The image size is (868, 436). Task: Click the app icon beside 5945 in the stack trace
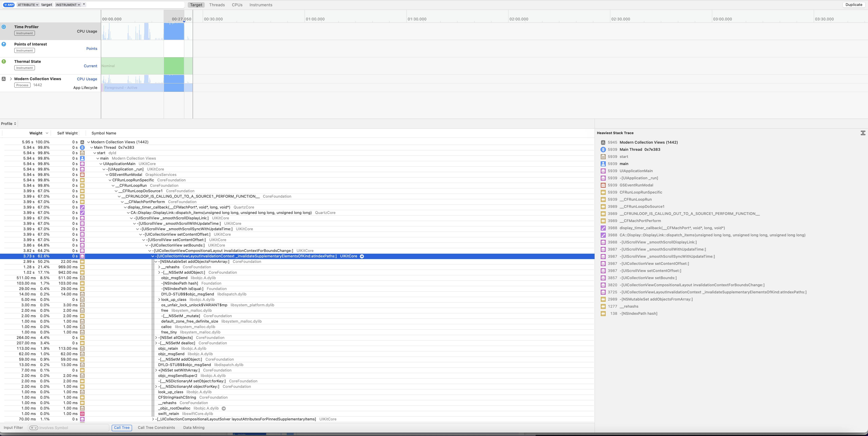[603, 142]
